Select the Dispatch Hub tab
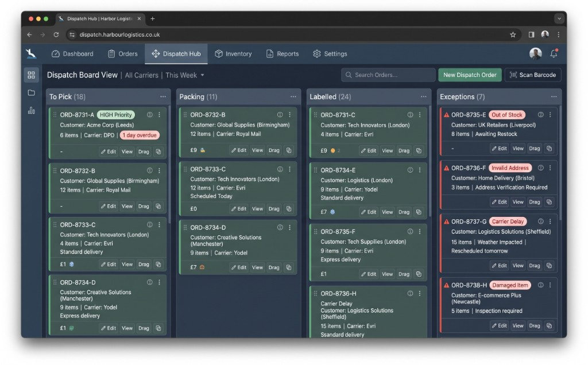 coord(176,53)
